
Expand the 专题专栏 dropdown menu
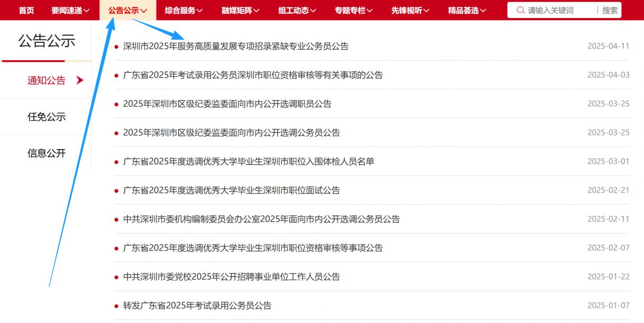pos(354,10)
